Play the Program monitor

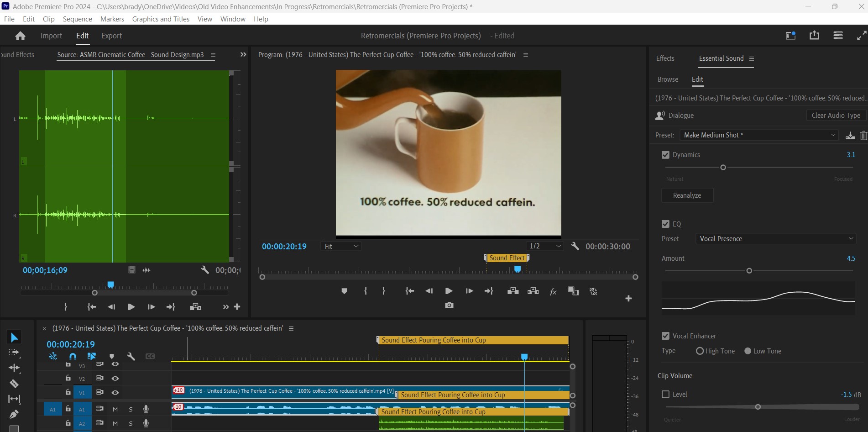pyautogui.click(x=449, y=291)
